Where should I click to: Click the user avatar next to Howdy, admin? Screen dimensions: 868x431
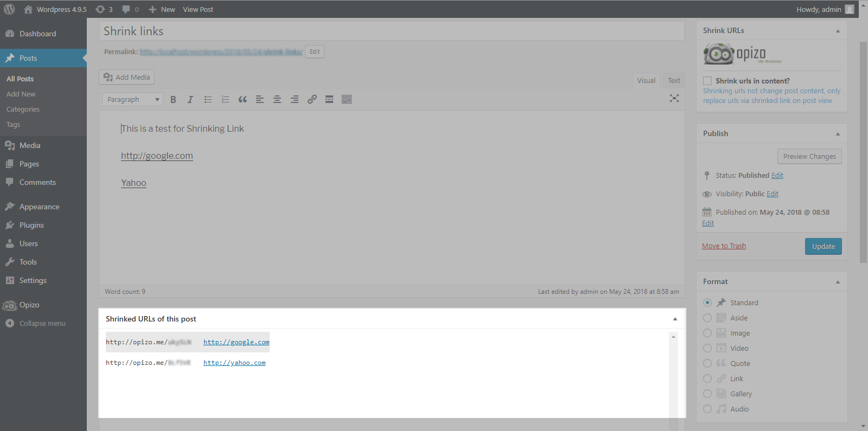point(850,9)
